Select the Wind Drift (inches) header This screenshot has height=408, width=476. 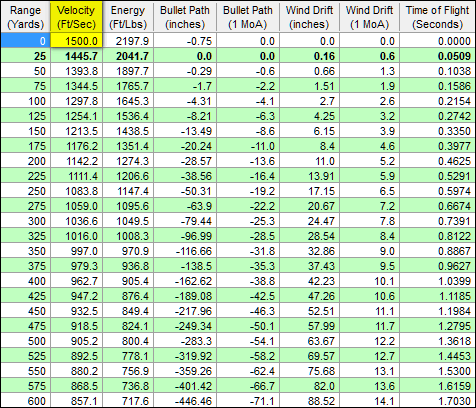pyautogui.click(x=309, y=17)
